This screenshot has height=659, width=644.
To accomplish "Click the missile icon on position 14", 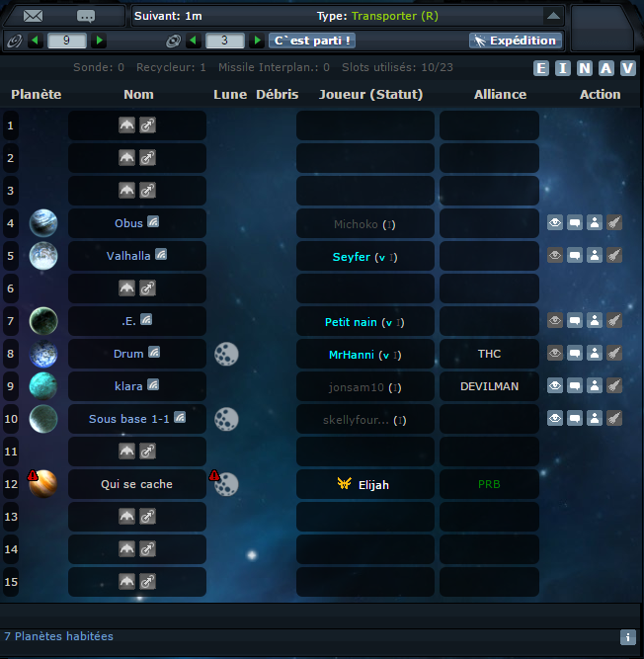I will (x=147, y=549).
